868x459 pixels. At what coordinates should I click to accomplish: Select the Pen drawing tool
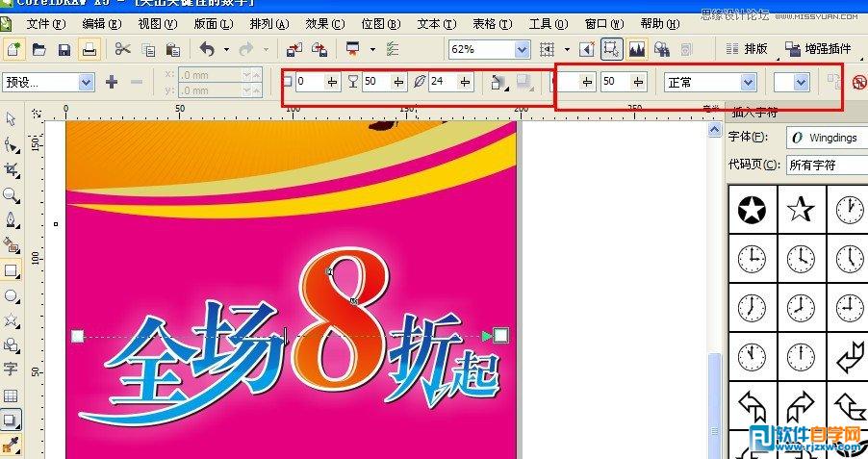click(12, 219)
